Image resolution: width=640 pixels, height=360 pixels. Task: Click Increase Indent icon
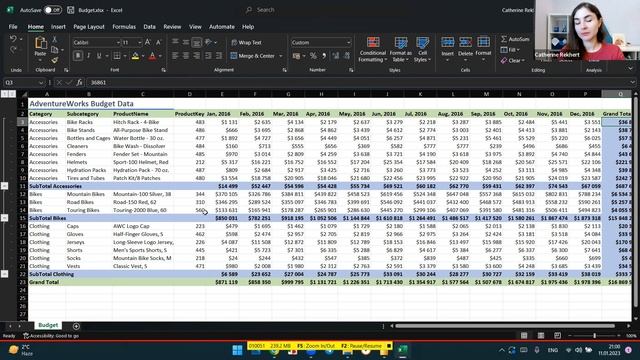pyautogui.click(x=219, y=56)
